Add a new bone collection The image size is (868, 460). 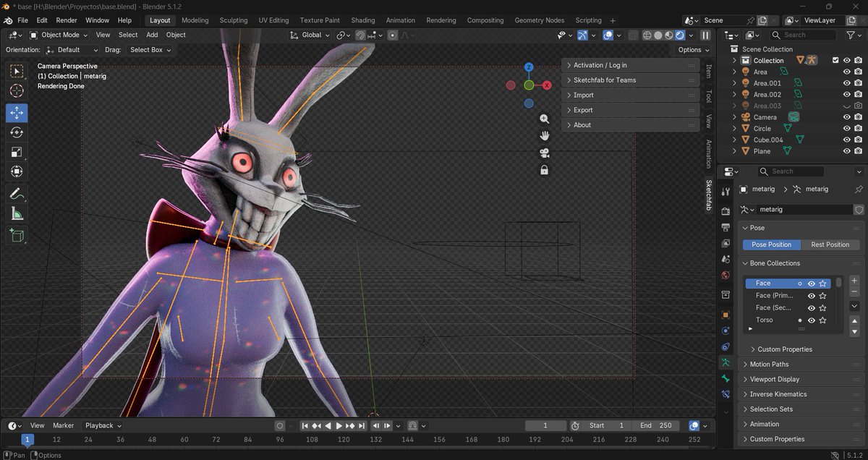(854, 281)
